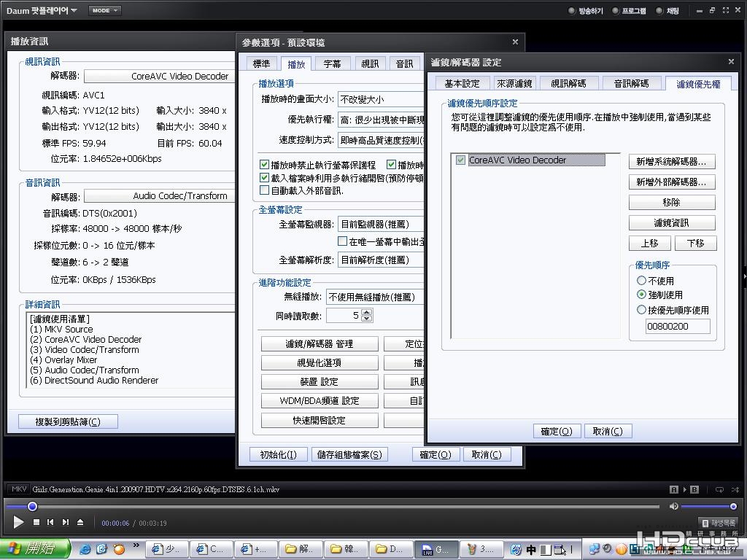Toggle 播放時禁止執行螢幕保護程 checkbox
Viewport: 747px width, 560px height.
tap(264, 165)
